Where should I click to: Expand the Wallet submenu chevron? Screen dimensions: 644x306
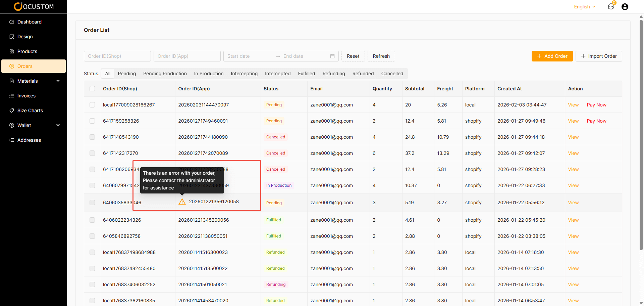pos(58,125)
